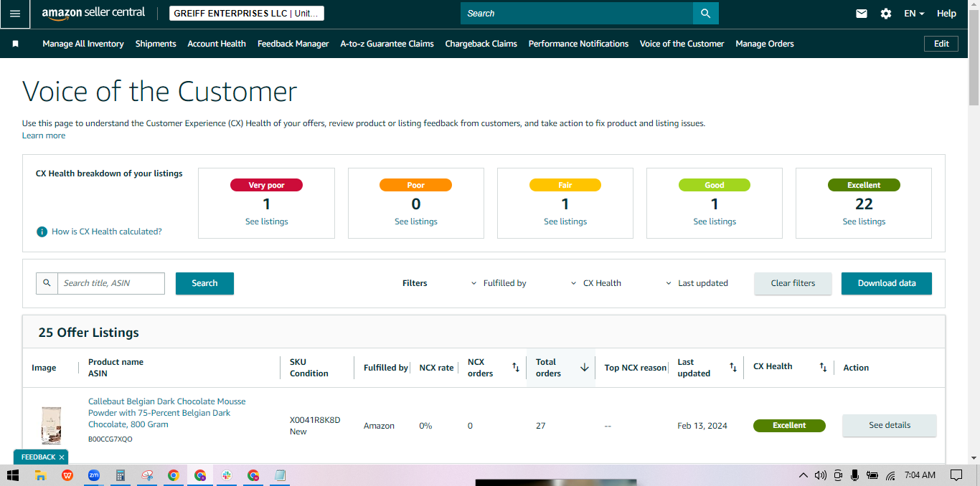Screen dimensions: 980x486
Task: Open Snipping Tool from the taskbar
Action: click(x=147, y=475)
